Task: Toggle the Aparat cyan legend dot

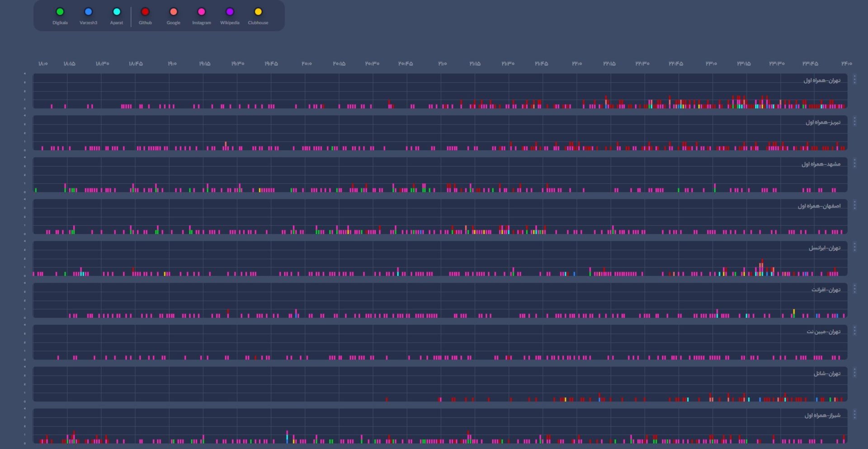Action: [x=117, y=12]
